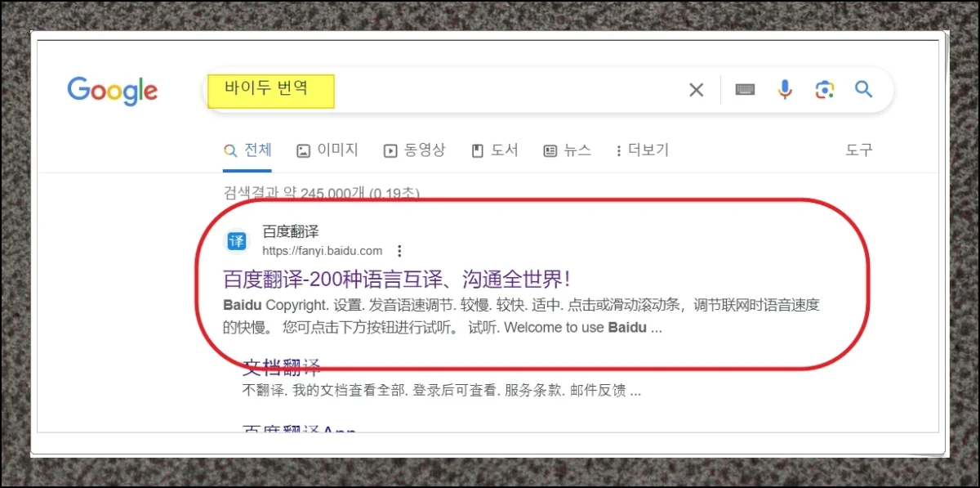
Task: Clear the search text with the X icon
Action: pyautogui.click(x=696, y=90)
